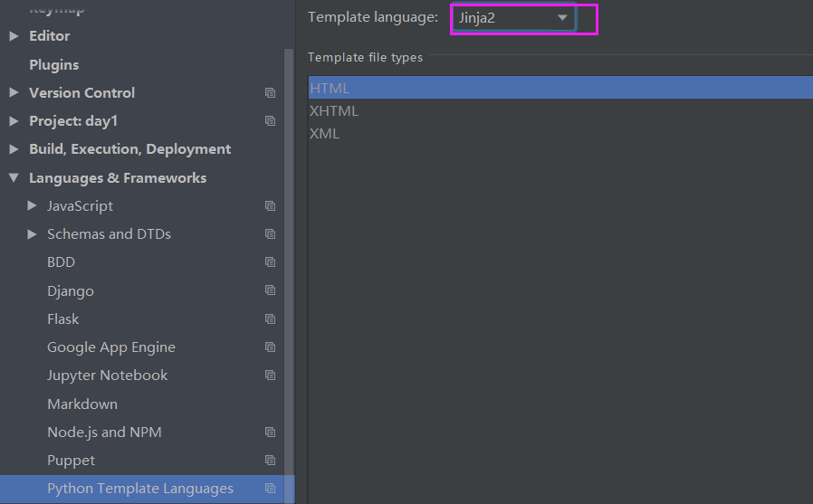This screenshot has width=813, height=504.
Task: Open the Plugins settings page
Action: 53,65
